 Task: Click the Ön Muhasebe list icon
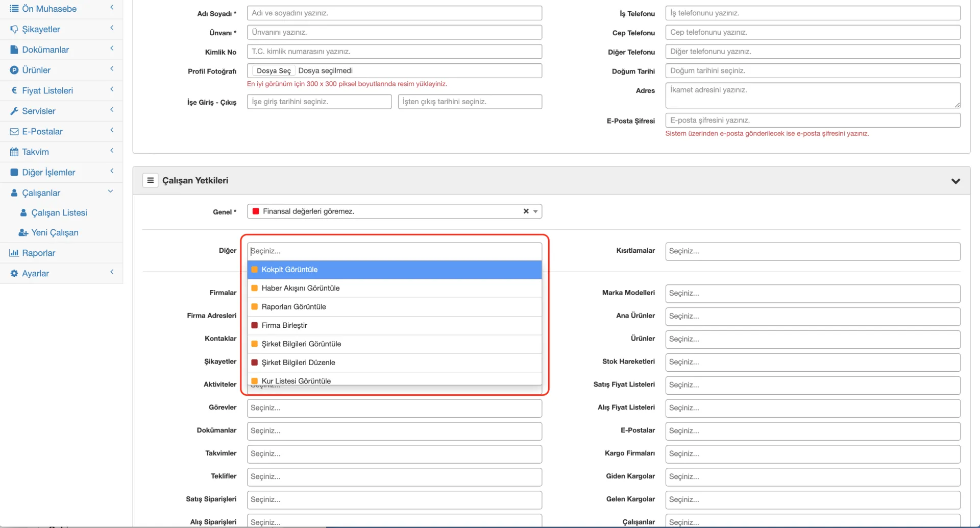click(x=14, y=9)
